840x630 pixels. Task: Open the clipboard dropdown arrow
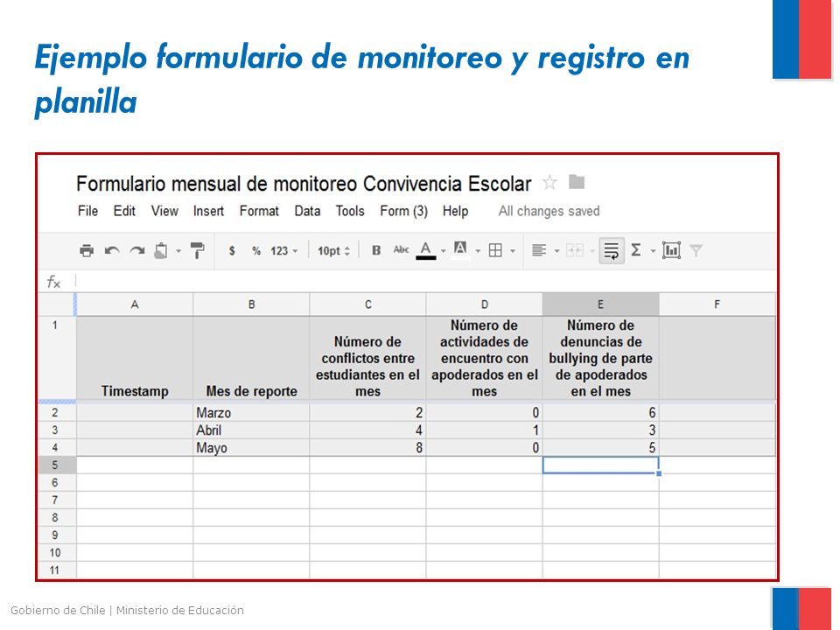coord(178,251)
